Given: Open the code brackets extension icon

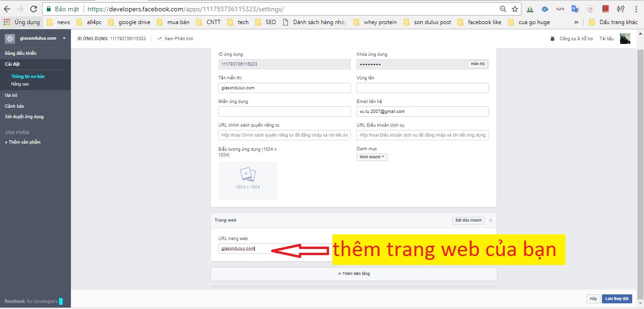Looking at the screenshot, I should tap(560, 9).
